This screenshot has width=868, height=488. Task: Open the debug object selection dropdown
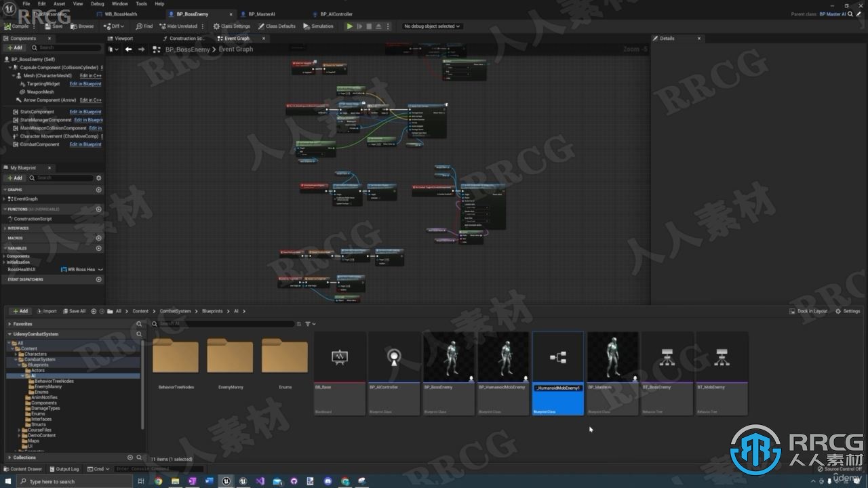432,26
